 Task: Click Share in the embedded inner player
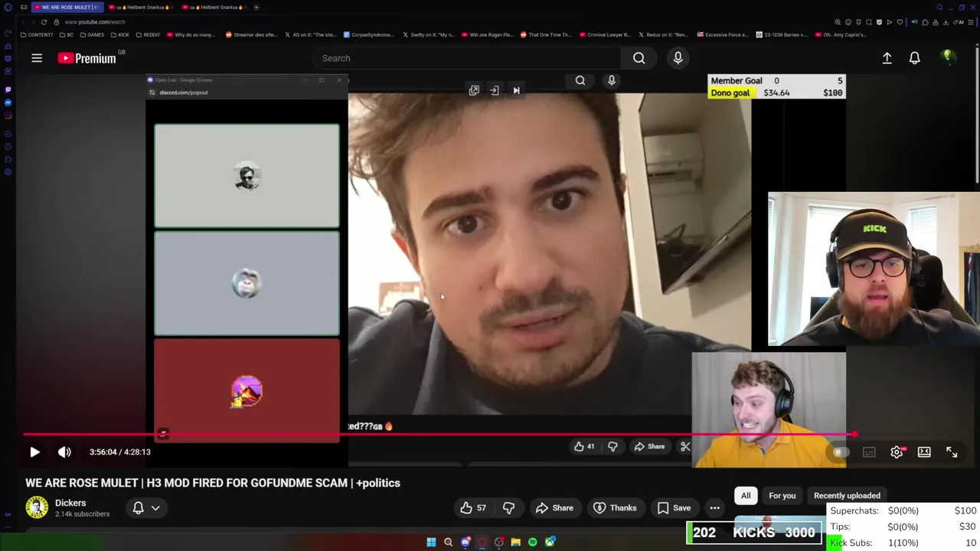coord(649,447)
